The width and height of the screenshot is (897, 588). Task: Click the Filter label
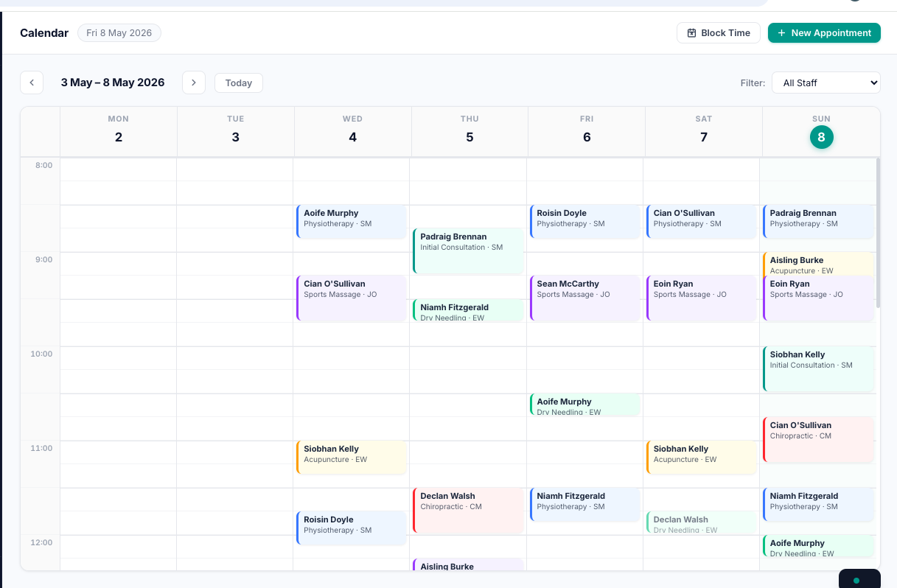pyautogui.click(x=753, y=83)
